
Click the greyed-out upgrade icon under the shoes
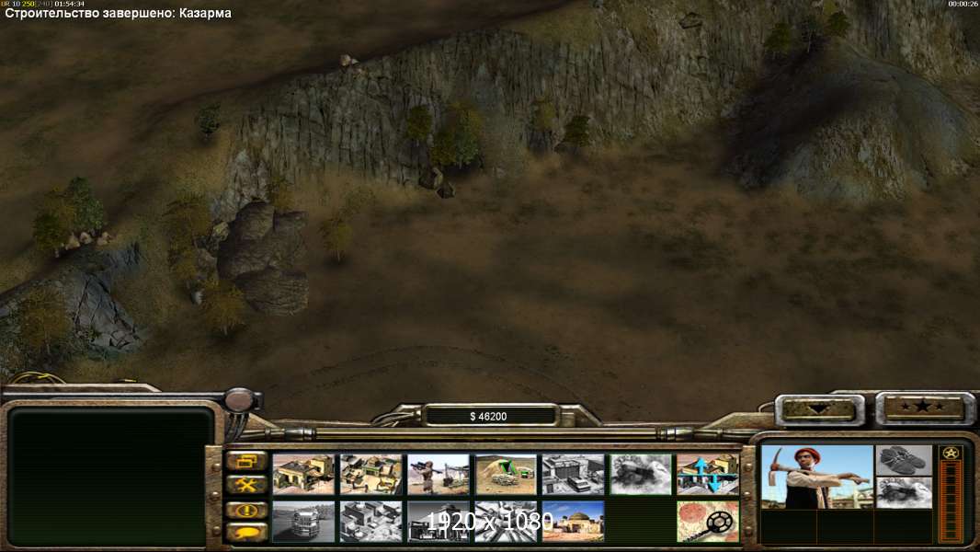[903, 493]
